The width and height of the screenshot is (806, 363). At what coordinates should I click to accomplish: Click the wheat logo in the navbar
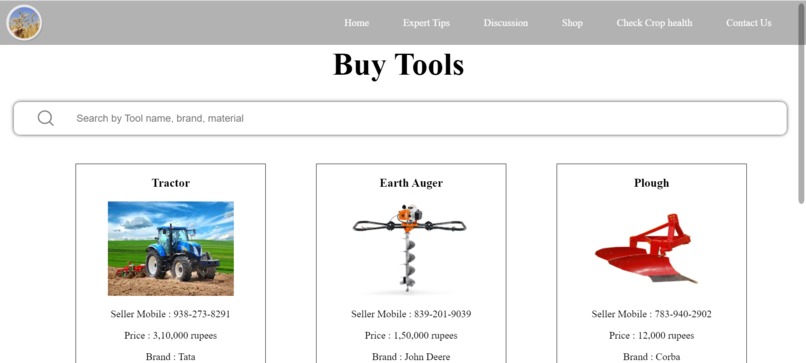24,22
